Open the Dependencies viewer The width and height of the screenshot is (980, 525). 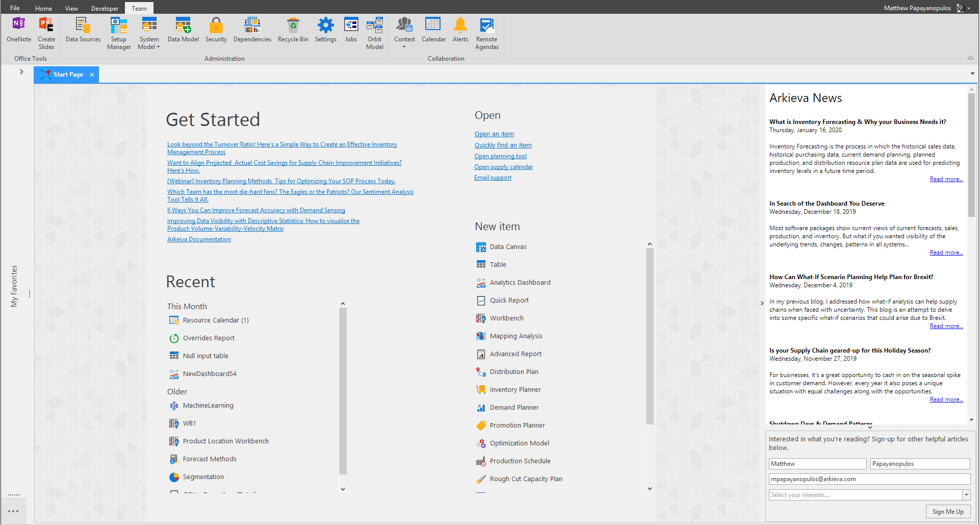(252, 30)
